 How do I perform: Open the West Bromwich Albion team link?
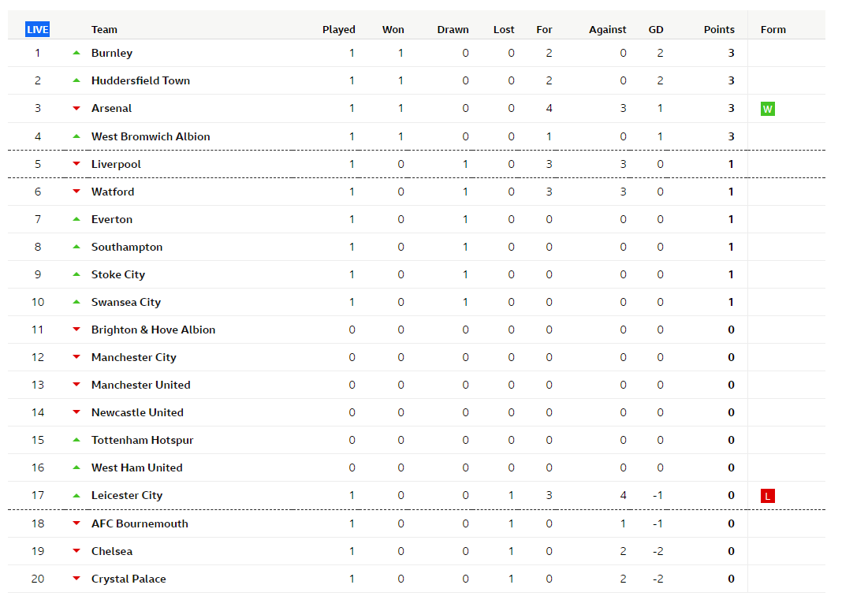coord(151,136)
